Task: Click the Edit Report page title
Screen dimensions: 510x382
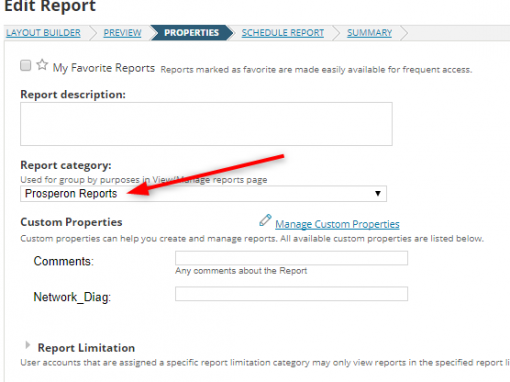Action: pyautogui.click(x=50, y=6)
